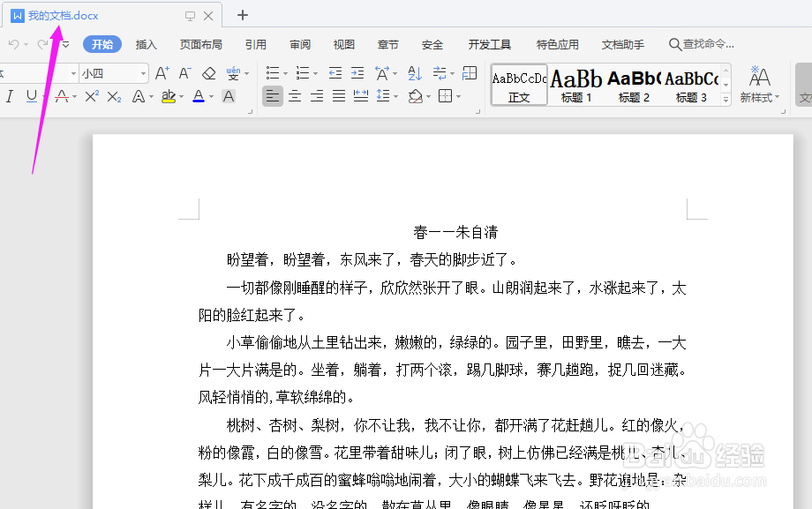
Task: Create a new style via 新样式
Action: click(x=755, y=86)
